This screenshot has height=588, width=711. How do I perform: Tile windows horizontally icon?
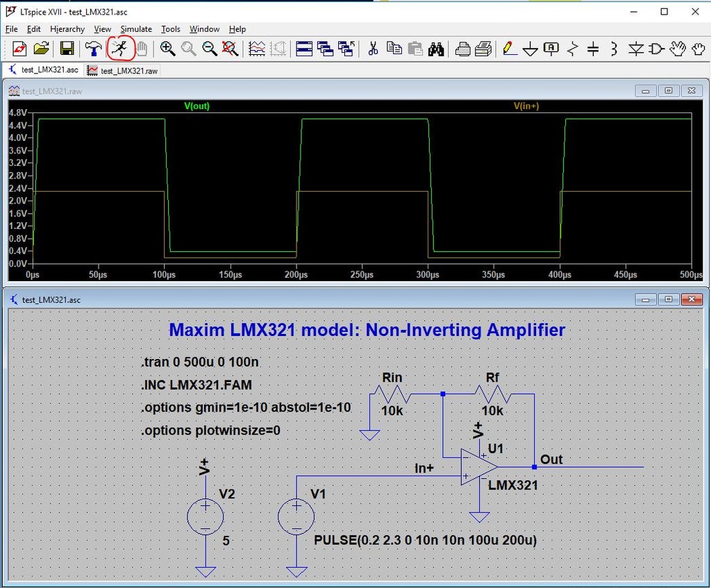(304, 49)
